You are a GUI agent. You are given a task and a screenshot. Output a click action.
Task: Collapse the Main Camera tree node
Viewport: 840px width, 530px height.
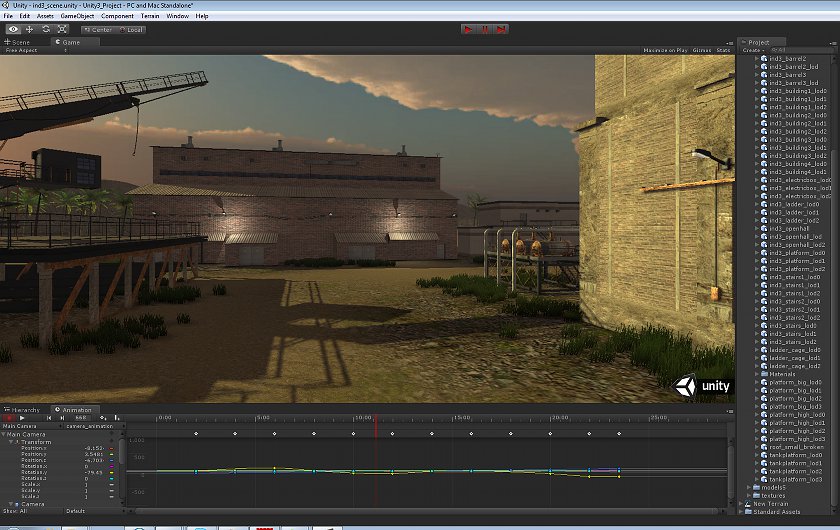coord(4,435)
